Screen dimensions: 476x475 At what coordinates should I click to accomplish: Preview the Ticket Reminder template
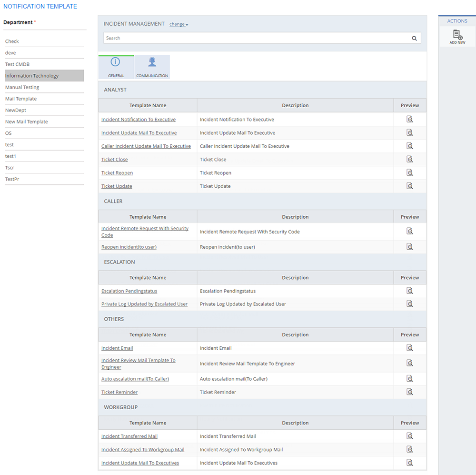[410, 392]
